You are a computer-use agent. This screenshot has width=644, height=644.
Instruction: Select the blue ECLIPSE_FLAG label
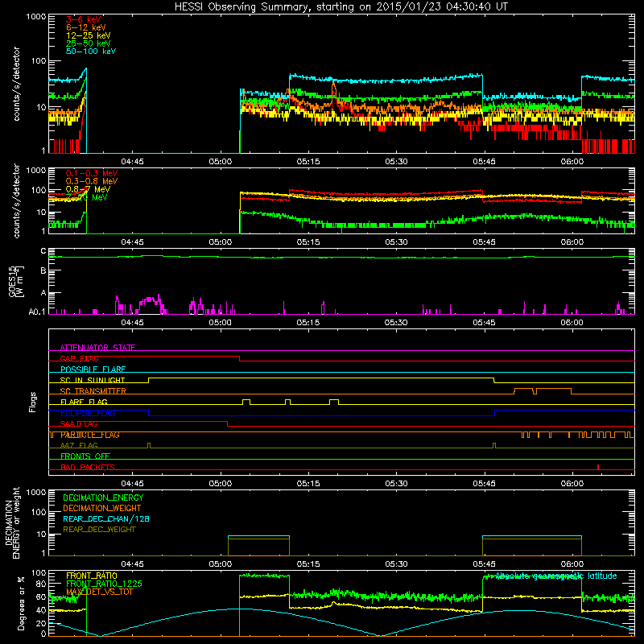[88, 413]
